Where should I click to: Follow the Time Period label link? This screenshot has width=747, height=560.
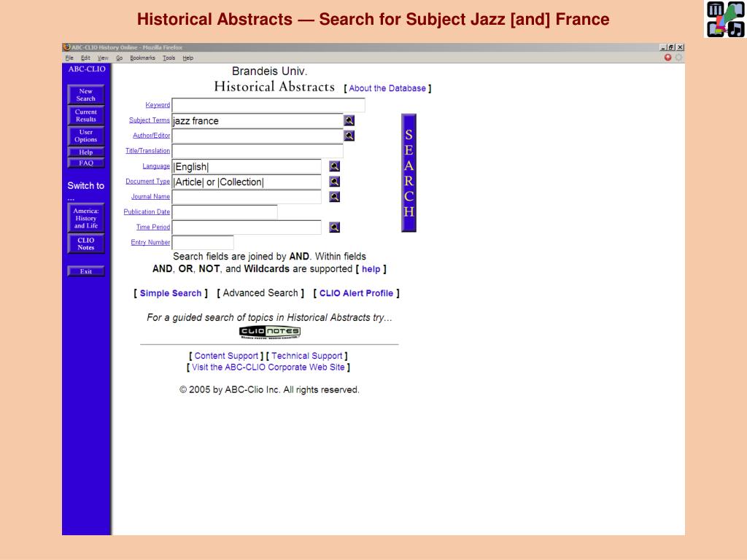153,227
